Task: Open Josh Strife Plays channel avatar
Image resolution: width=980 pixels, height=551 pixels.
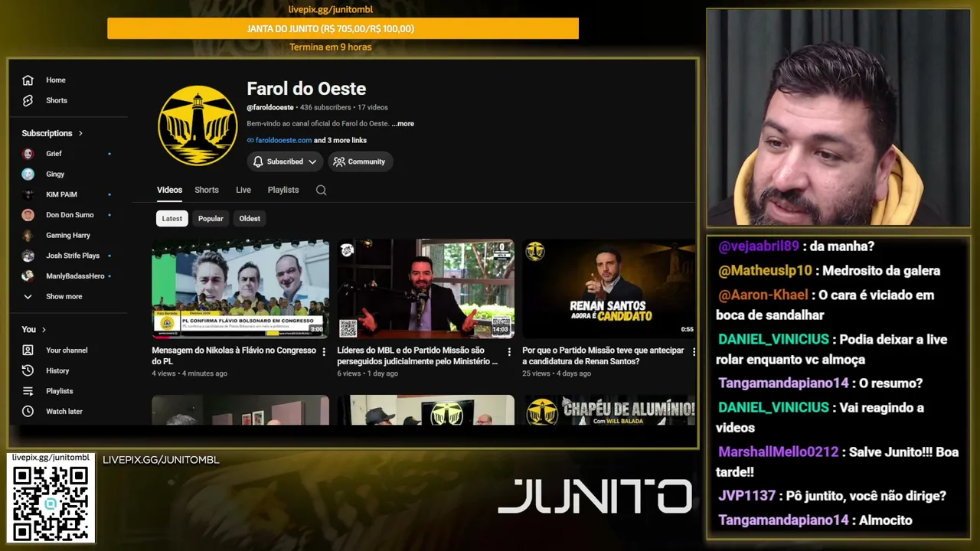Action: tap(28, 256)
